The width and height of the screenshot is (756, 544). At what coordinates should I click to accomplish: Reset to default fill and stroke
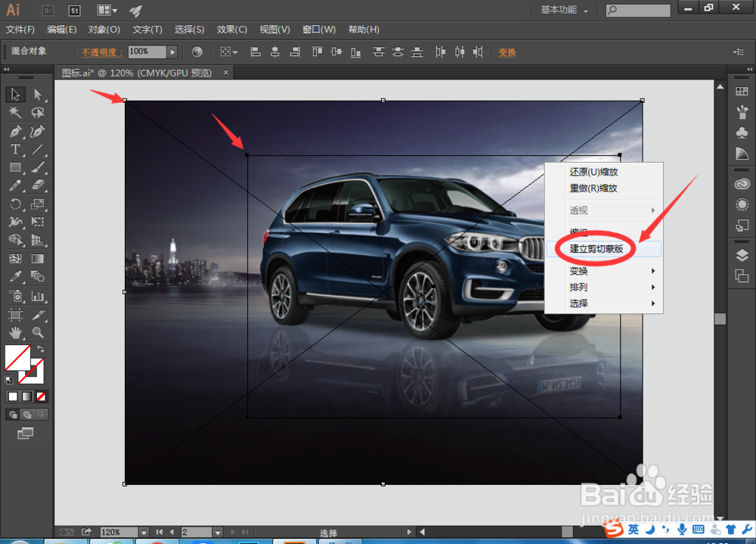pyautogui.click(x=8, y=379)
